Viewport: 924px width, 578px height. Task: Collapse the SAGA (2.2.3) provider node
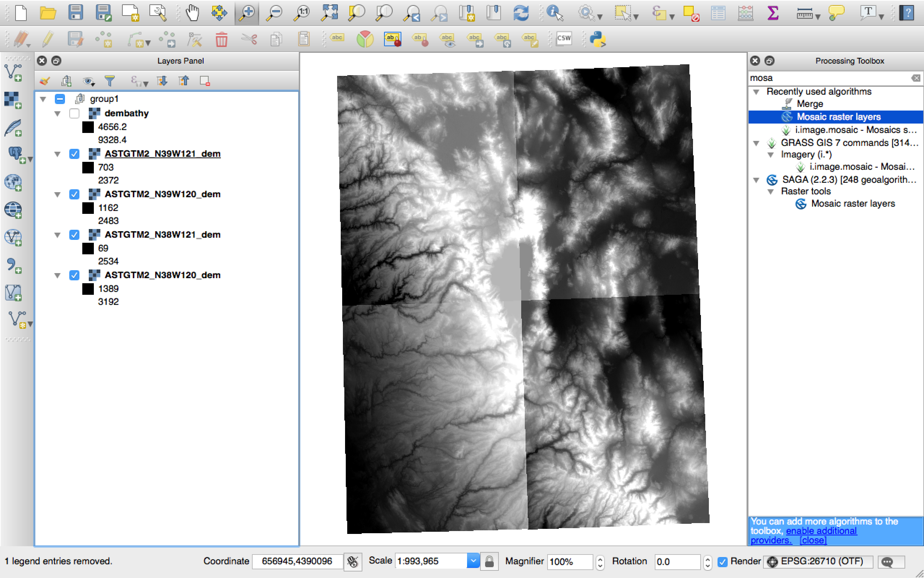(756, 180)
